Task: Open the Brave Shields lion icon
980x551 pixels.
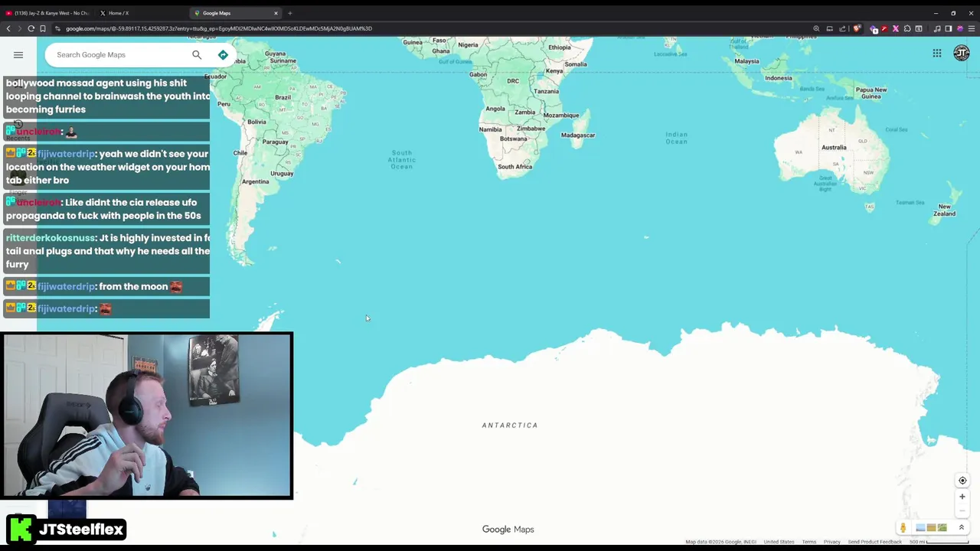Action: pyautogui.click(x=856, y=28)
